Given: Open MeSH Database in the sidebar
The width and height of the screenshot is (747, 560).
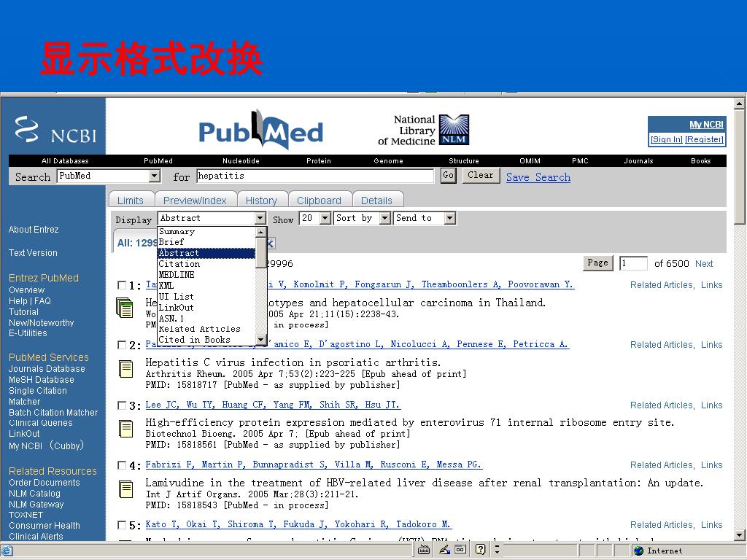Looking at the screenshot, I should pyautogui.click(x=42, y=379).
